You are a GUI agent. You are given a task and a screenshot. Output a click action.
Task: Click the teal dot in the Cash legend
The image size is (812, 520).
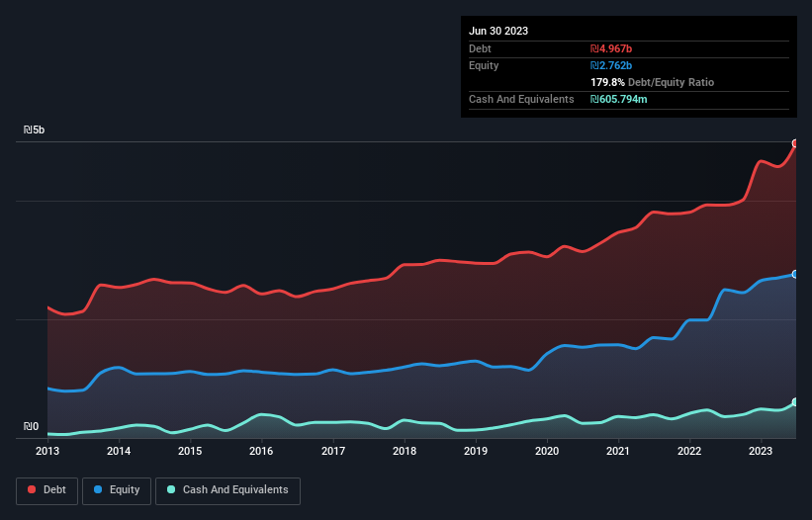(171, 490)
